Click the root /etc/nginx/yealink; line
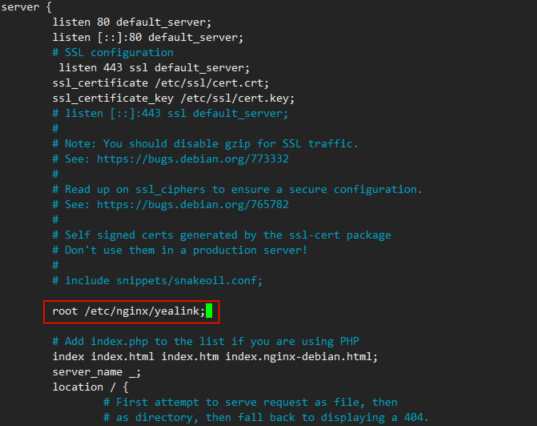The width and height of the screenshot is (537, 426). coord(128,311)
